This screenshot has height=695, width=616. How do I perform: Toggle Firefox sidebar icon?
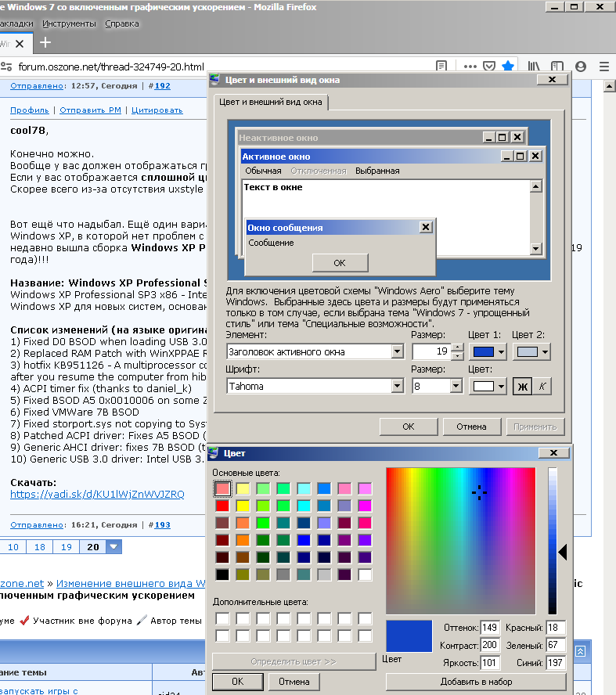pos(557,67)
